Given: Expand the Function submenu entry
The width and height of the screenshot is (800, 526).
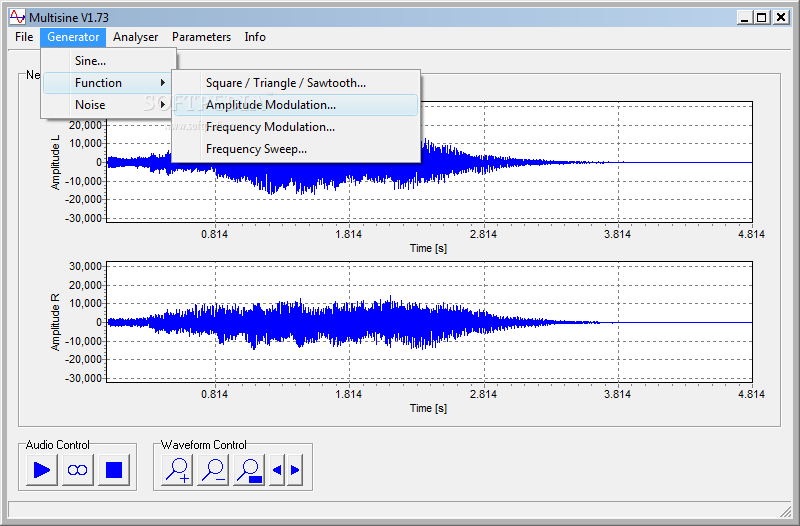Looking at the screenshot, I should (109, 83).
